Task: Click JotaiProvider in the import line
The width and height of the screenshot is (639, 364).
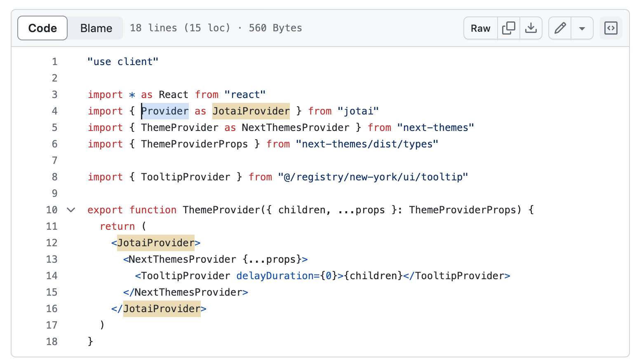Action: click(x=251, y=111)
